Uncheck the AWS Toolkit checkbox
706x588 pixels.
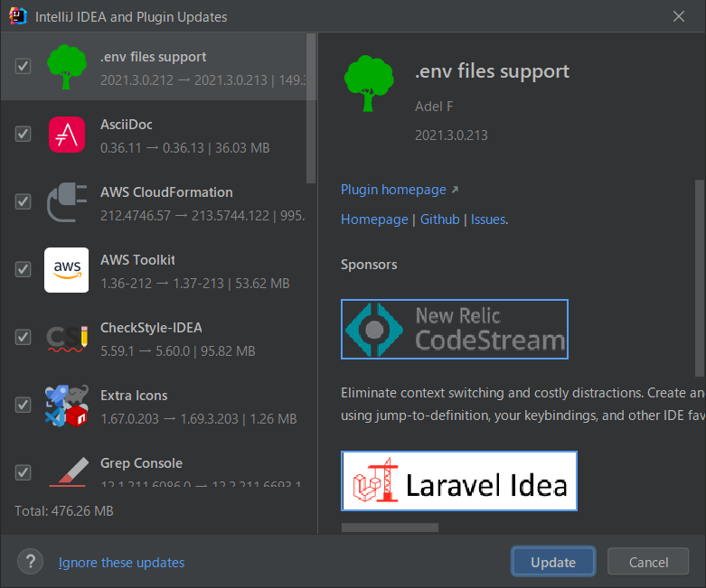(x=23, y=269)
